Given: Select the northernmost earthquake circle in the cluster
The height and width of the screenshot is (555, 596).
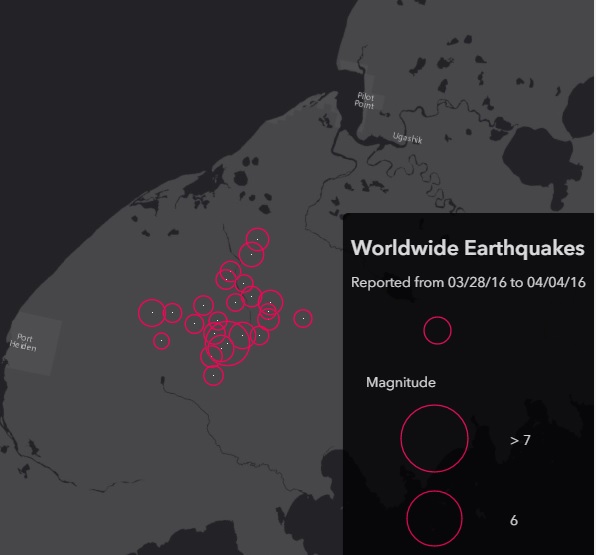Looking at the screenshot, I should (258, 239).
